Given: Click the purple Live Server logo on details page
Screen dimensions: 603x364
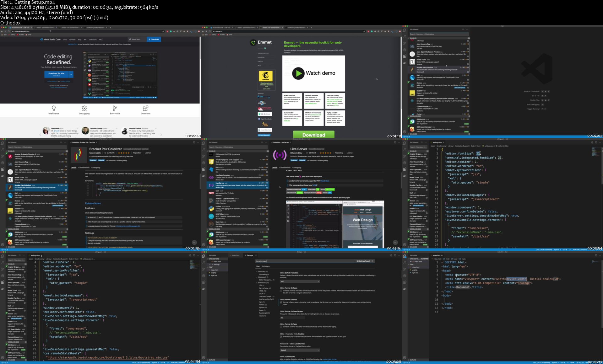Looking at the screenshot, I should tap(280, 155).
